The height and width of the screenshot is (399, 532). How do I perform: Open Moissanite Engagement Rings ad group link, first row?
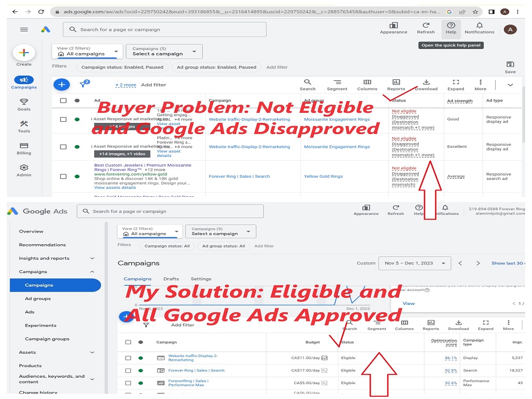pyautogui.click(x=337, y=119)
